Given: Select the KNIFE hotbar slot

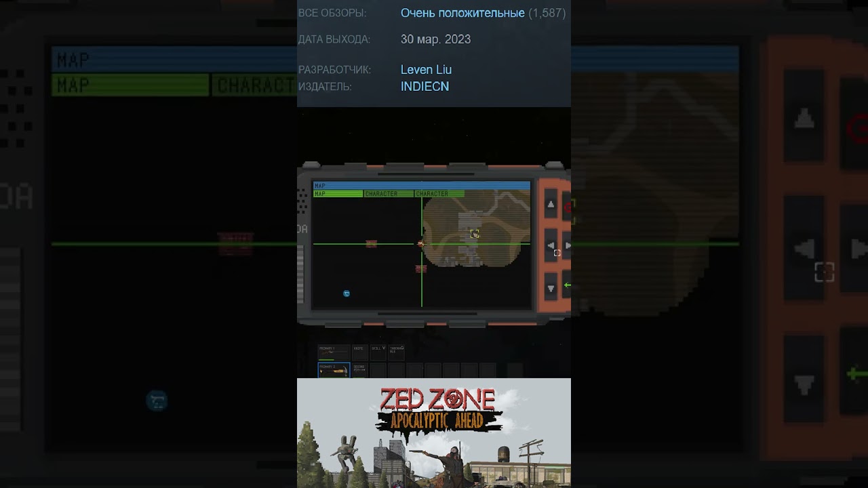Looking at the screenshot, I should 360,352.
